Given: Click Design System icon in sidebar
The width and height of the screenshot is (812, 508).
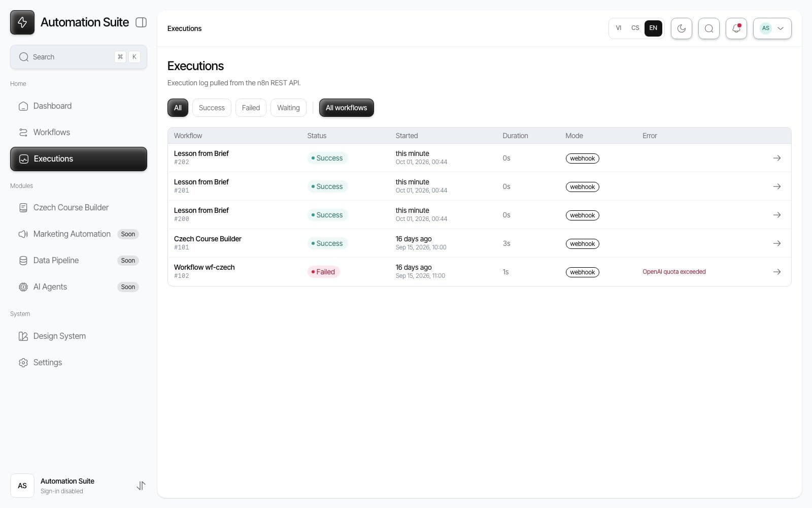Looking at the screenshot, I should [23, 336].
